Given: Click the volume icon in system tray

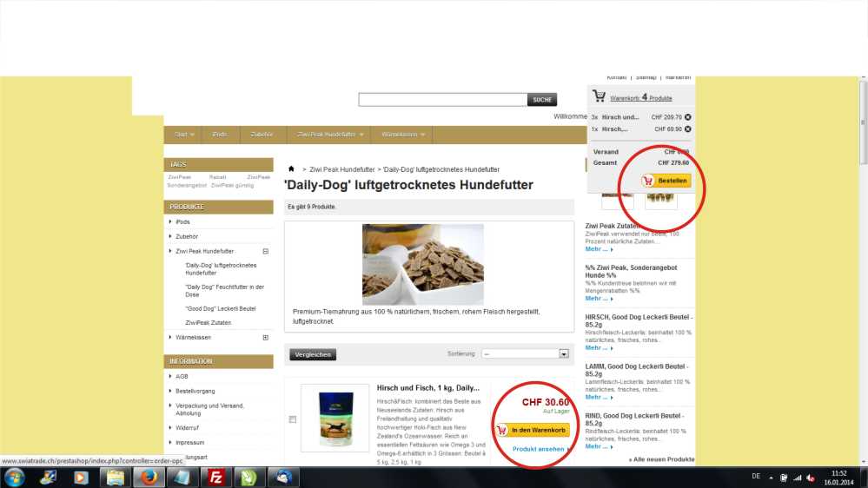Looking at the screenshot, I should pos(811,478).
